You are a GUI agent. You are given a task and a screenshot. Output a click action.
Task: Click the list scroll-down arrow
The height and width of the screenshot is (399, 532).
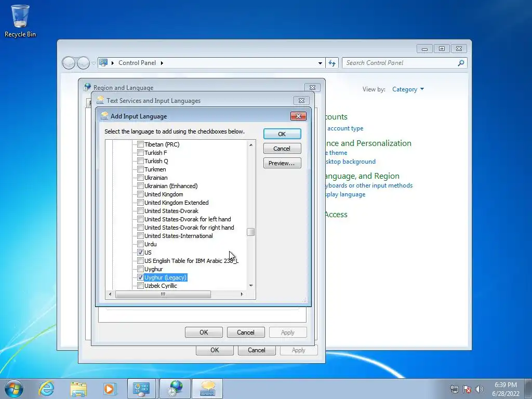pyautogui.click(x=251, y=286)
